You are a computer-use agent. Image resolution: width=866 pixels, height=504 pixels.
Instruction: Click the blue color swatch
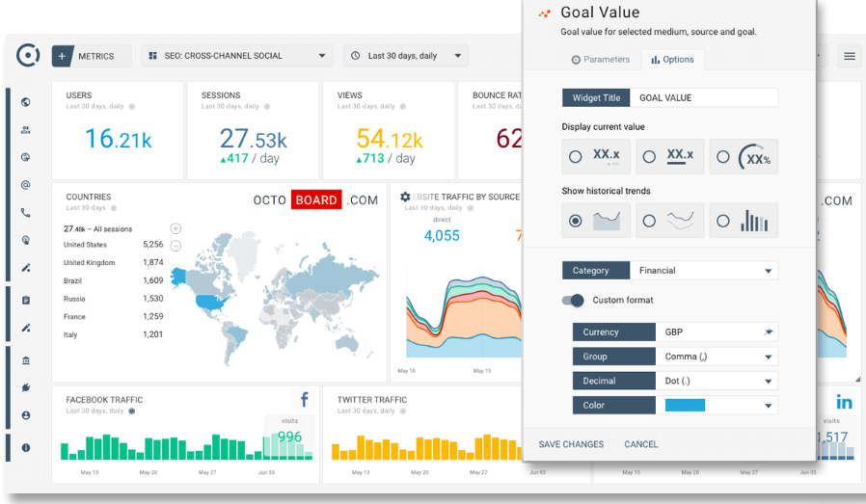685,405
